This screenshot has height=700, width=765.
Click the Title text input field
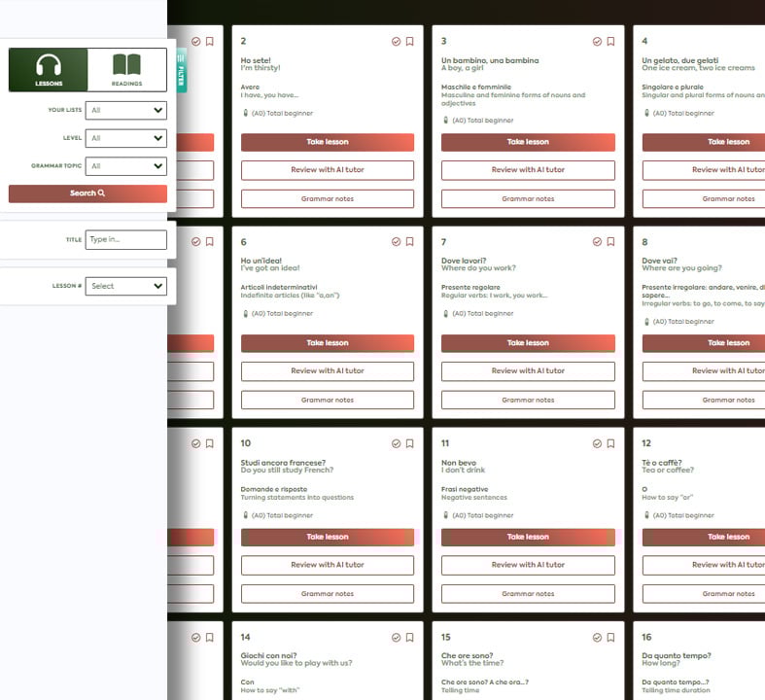click(125, 239)
